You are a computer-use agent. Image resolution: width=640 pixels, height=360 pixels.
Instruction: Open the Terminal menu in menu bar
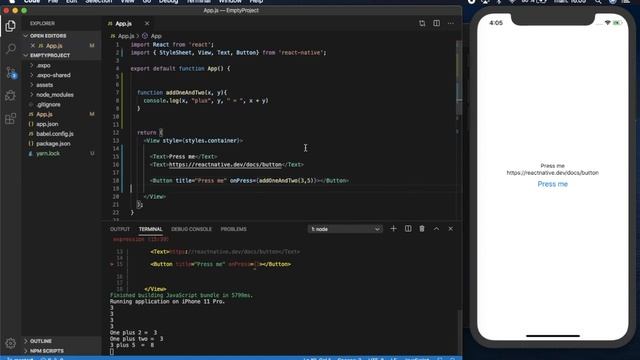pyautogui.click(x=198, y=2)
